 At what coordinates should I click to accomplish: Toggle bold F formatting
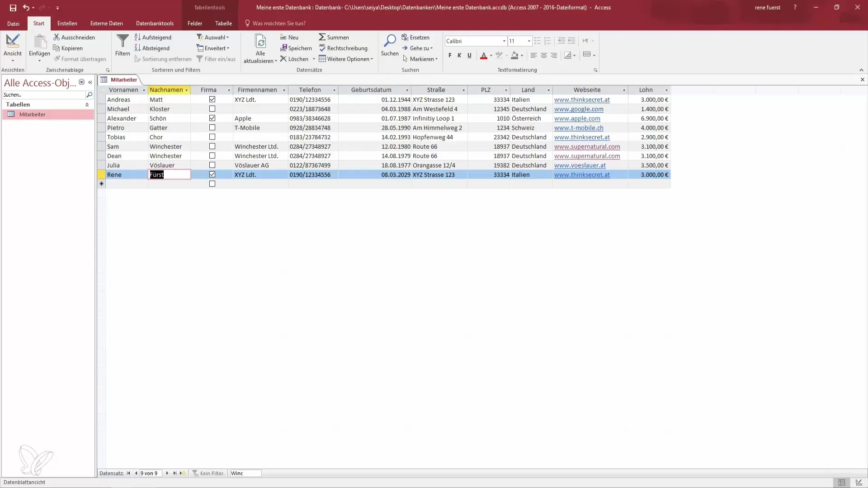click(450, 55)
